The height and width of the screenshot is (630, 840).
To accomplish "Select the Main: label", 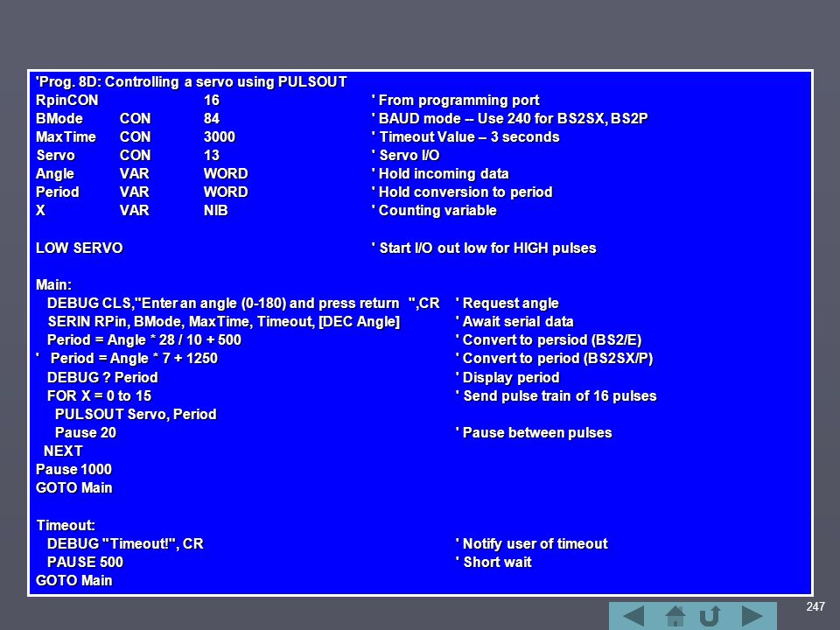I will [x=53, y=284].
